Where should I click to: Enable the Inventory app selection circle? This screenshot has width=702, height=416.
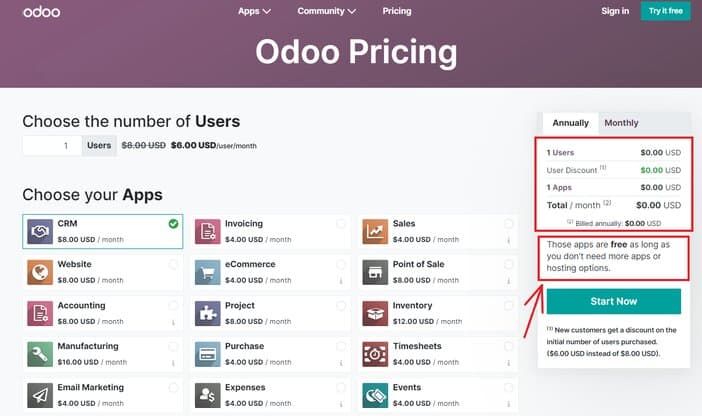pos(509,305)
